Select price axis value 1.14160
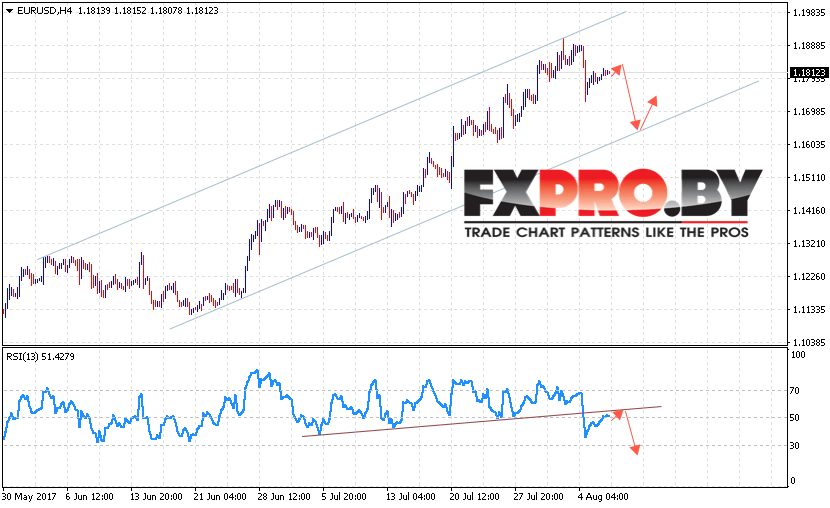 [x=809, y=211]
